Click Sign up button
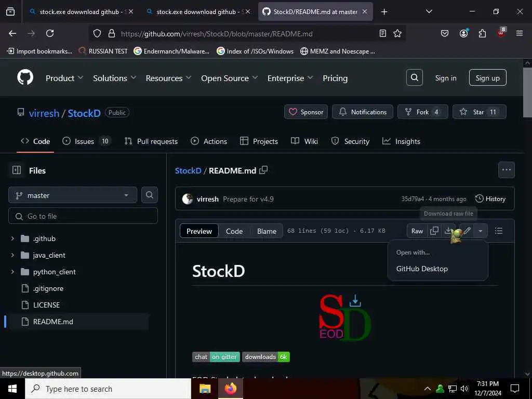The image size is (532, 399). coord(487,78)
